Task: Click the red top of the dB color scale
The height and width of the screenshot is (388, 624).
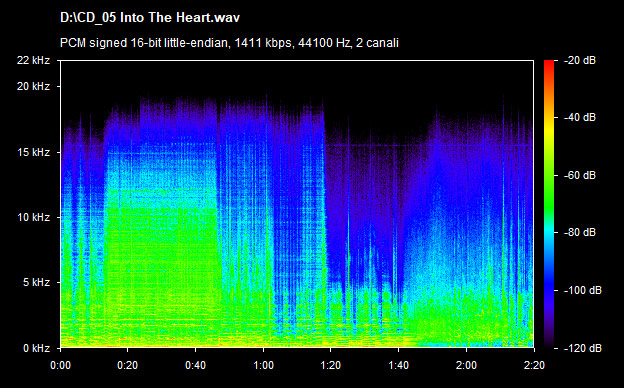Action: coord(549,64)
